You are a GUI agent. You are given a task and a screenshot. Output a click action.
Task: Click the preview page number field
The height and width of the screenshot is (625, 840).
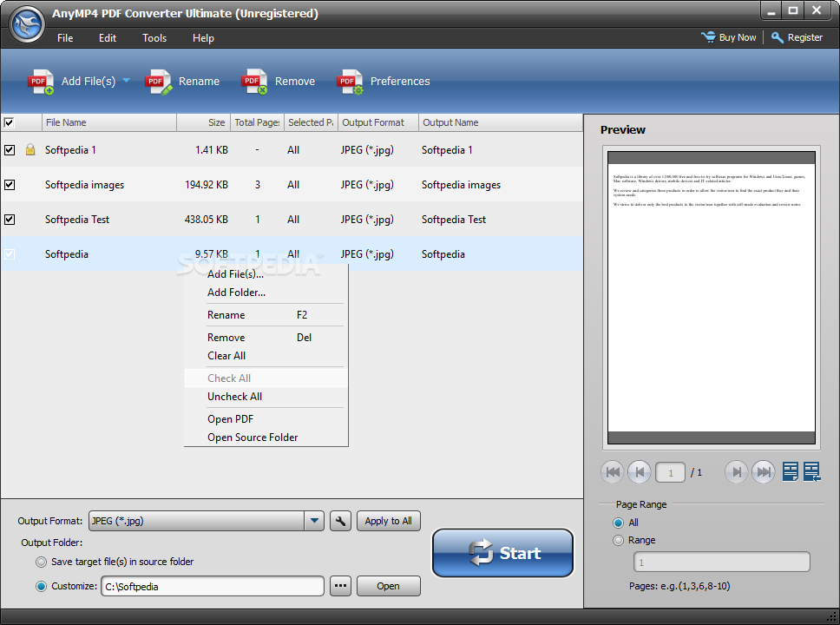[x=670, y=473]
